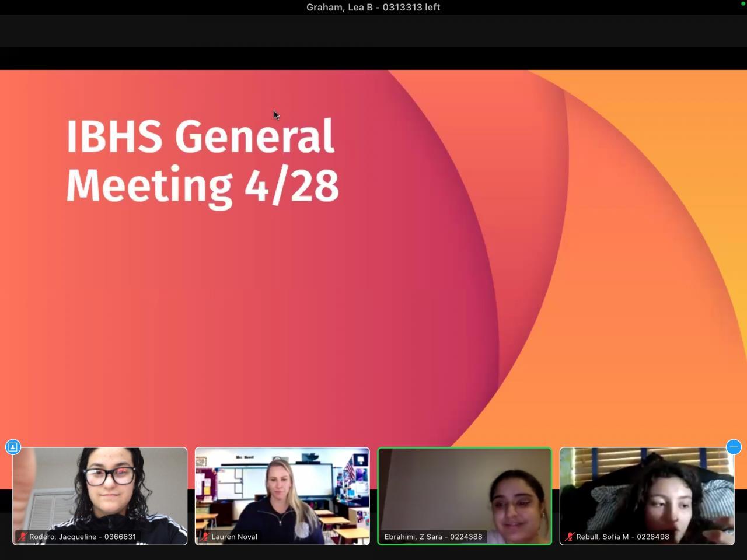Click the name label 'Rodero, Jacqueline - 0366631'
Screen dimensions: 747x560
click(x=83, y=537)
